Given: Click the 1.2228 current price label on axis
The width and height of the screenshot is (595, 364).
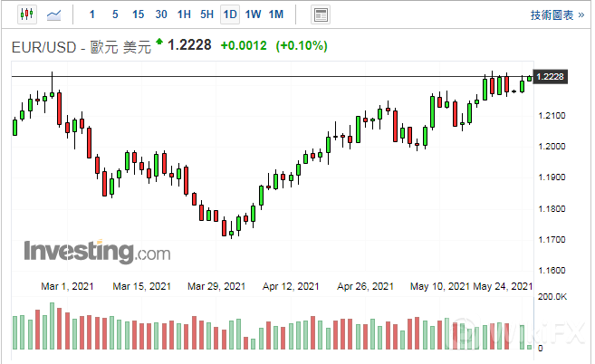Looking at the screenshot, I should coord(551,77).
